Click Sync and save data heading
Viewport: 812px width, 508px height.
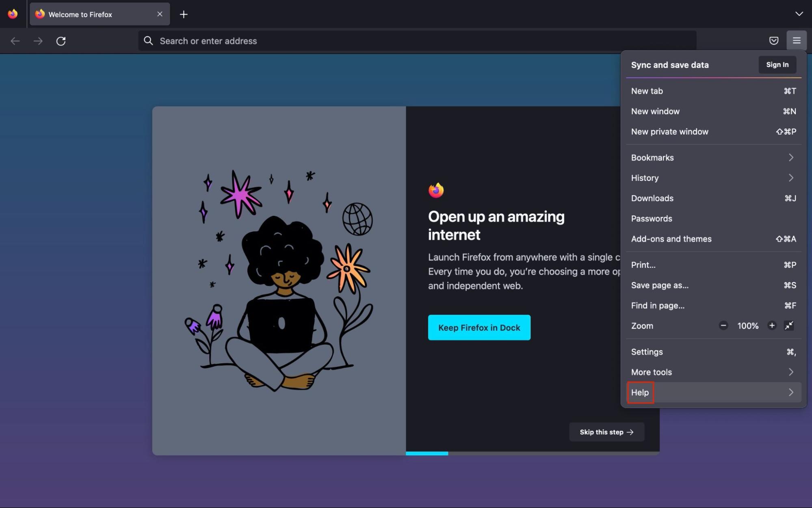(x=670, y=65)
